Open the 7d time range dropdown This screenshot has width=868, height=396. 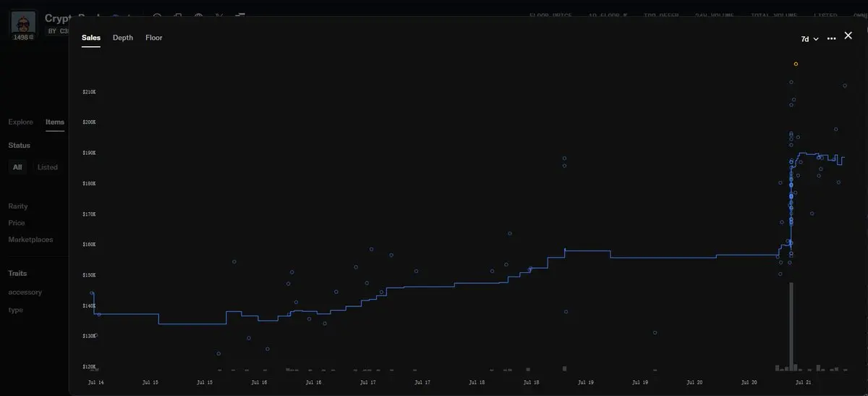coord(809,39)
